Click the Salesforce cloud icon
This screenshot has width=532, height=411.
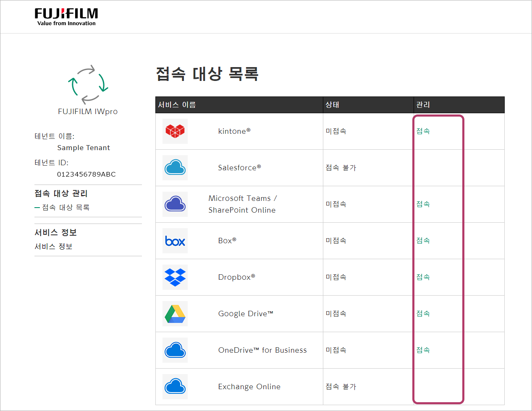pos(175,168)
